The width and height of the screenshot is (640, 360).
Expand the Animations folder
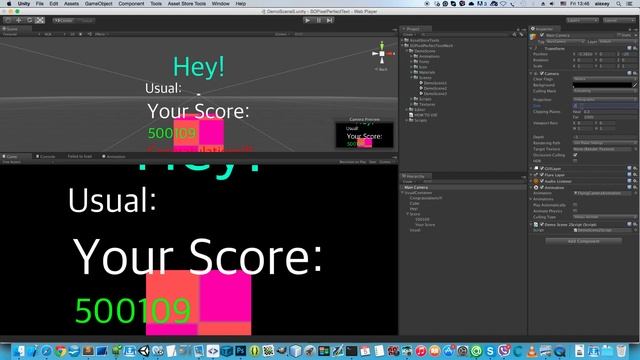pyautogui.click(x=412, y=56)
